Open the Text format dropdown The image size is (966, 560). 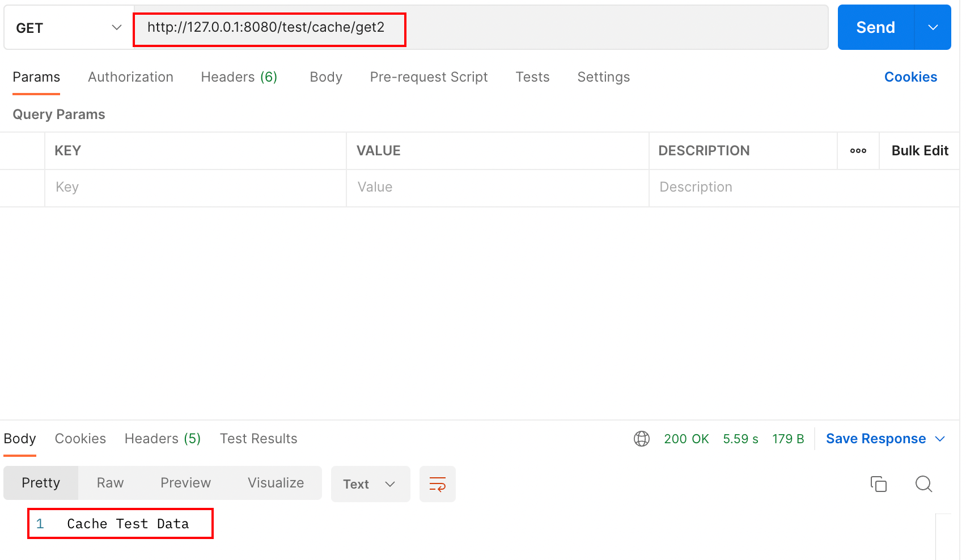coord(370,484)
